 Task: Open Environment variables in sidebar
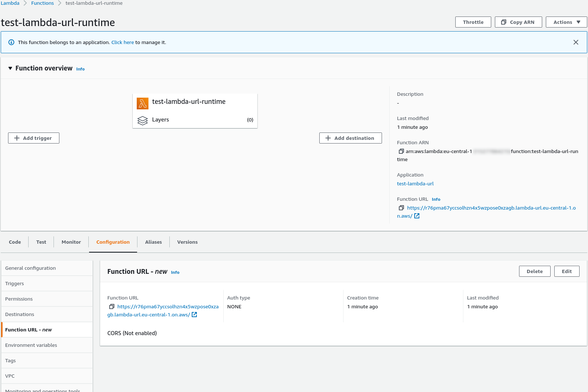pos(47,345)
